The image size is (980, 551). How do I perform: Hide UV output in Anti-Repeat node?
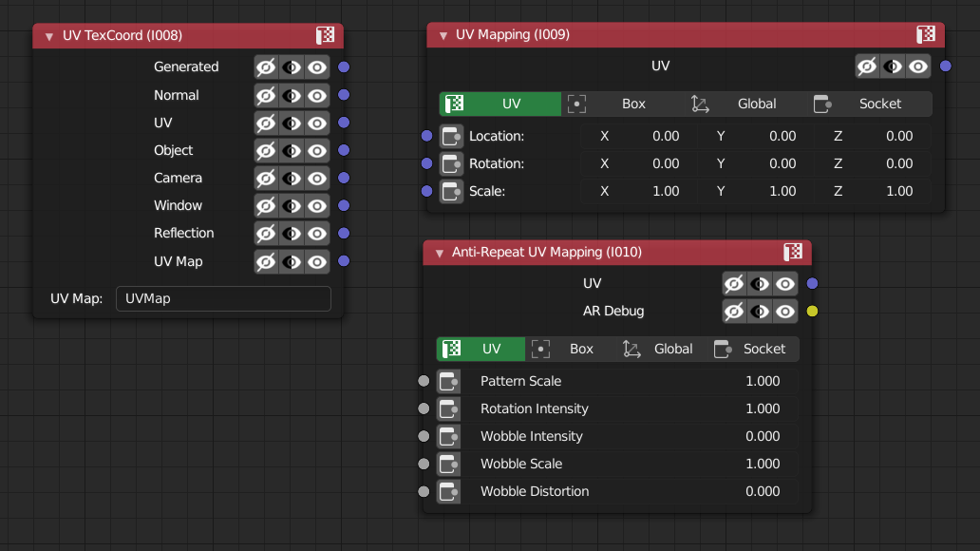pyautogui.click(x=734, y=284)
